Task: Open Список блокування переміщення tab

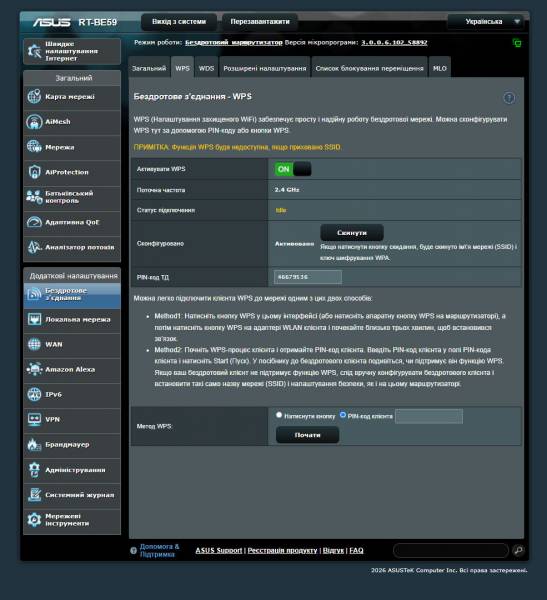Action: click(369, 68)
